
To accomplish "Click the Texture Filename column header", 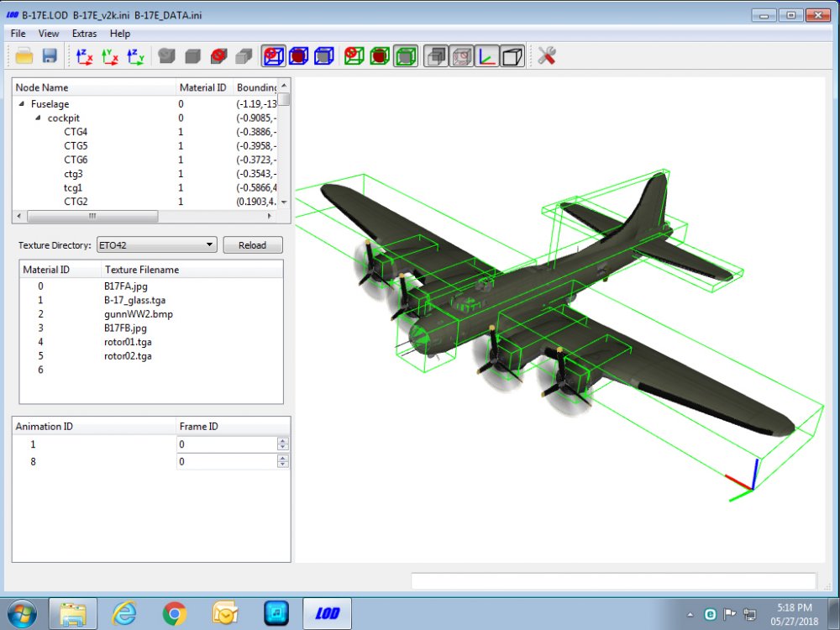I will 192,270.
